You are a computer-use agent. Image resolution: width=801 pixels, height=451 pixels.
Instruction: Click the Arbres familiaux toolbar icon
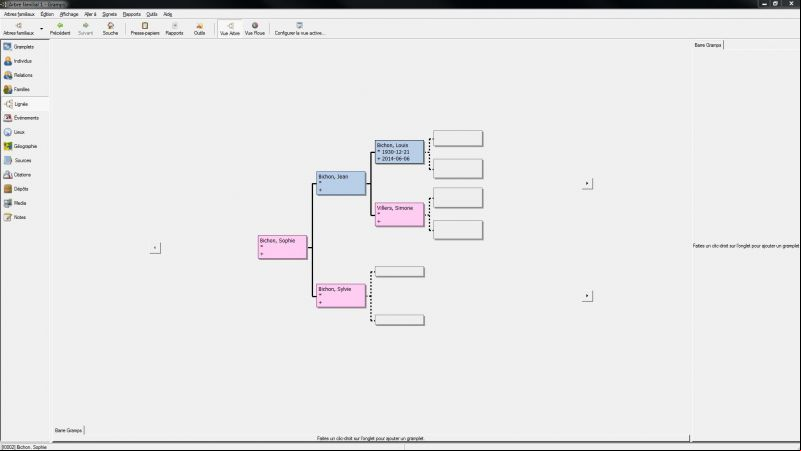tap(19, 26)
